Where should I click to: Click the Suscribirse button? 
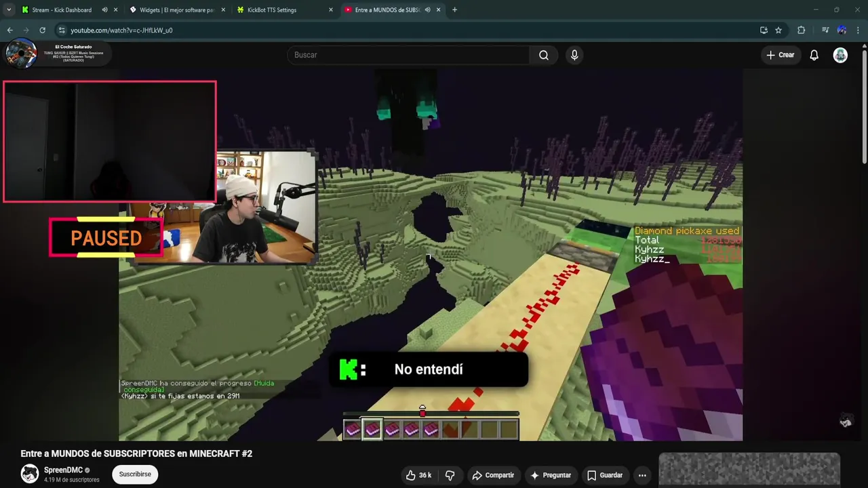[x=135, y=474]
